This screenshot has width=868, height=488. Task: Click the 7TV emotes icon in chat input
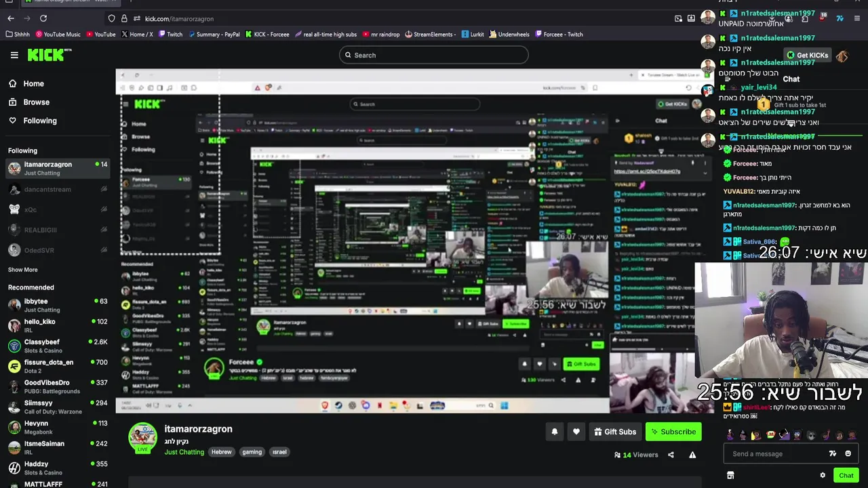point(833,454)
